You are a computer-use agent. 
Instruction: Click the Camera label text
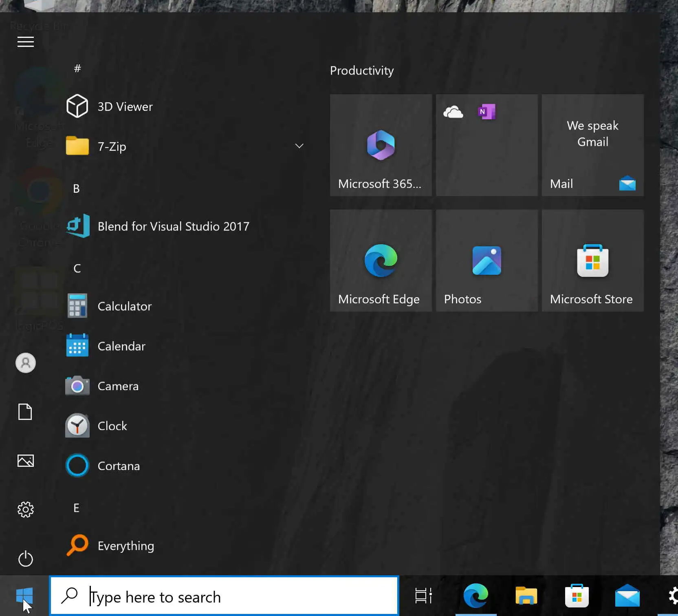click(x=118, y=386)
